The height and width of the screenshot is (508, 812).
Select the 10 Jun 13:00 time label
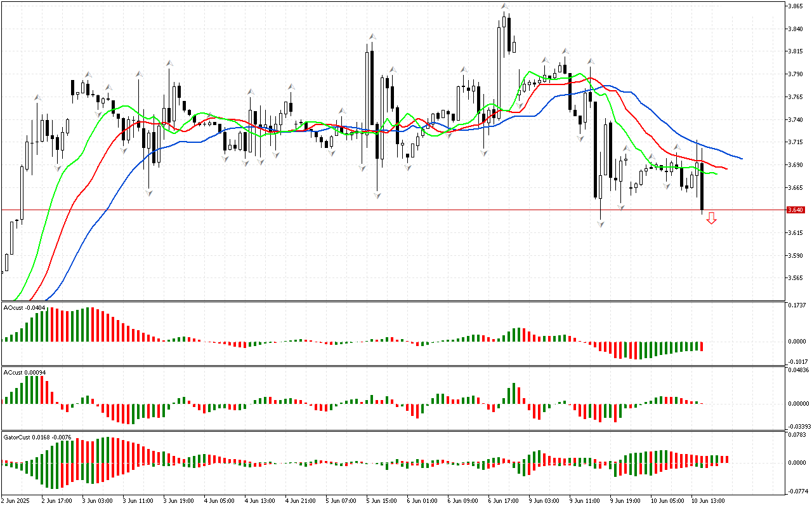coord(708,500)
